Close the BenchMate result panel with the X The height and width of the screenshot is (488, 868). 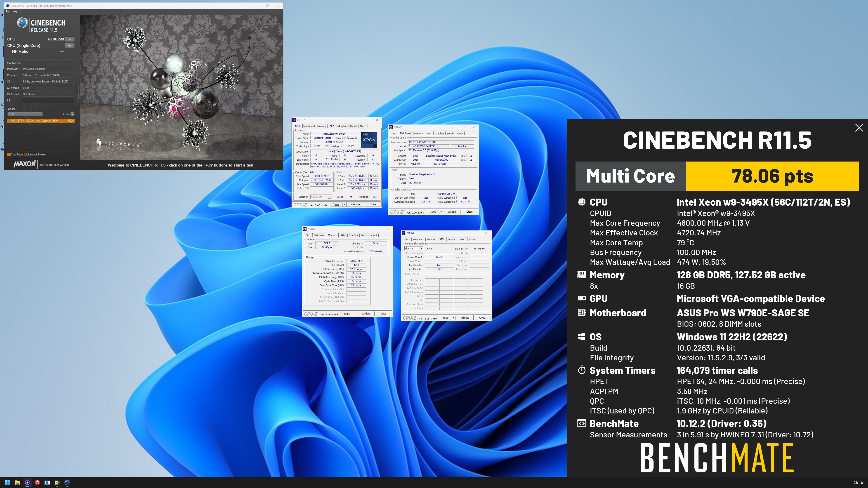coord(859,128)
